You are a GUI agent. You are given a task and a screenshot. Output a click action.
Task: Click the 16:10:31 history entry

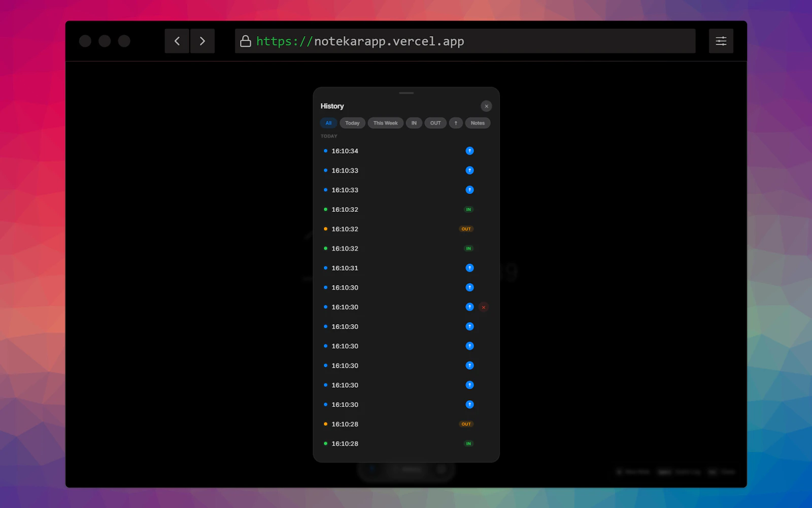pos(406,268)
